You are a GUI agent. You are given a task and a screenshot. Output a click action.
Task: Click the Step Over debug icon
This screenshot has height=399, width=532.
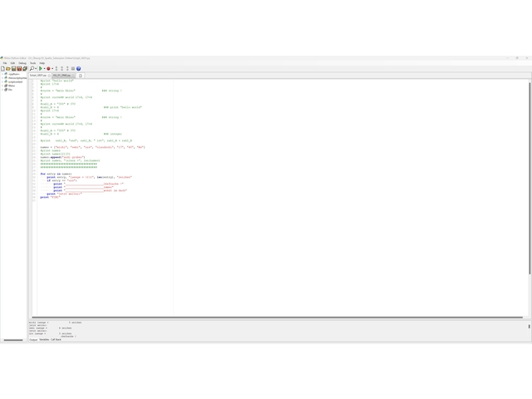(x=62, y=68)
